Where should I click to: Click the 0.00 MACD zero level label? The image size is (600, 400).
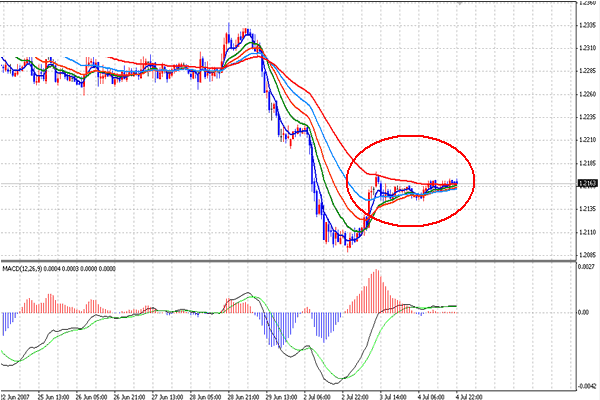tap(584, 313)
